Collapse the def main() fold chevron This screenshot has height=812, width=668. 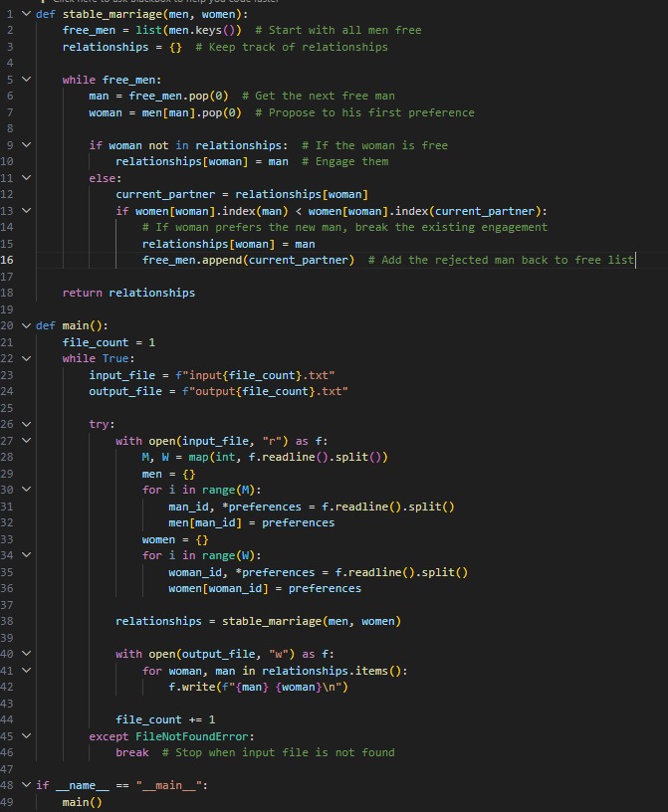tap(26, 325)
